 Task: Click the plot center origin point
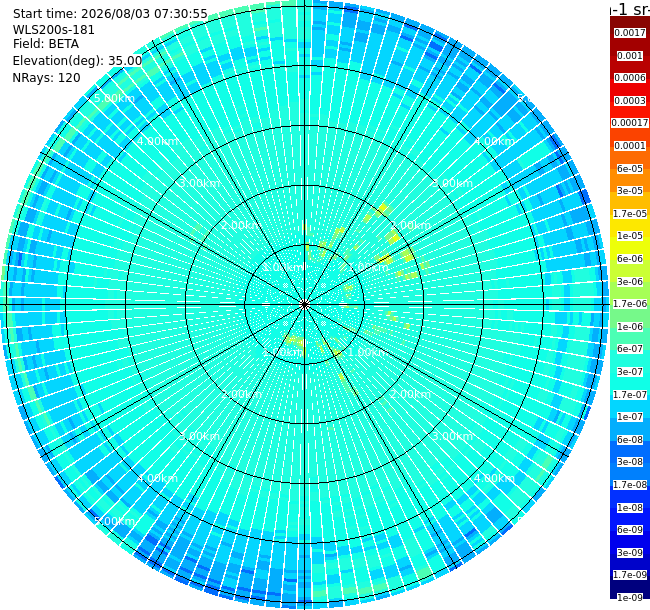pos(305,305)
